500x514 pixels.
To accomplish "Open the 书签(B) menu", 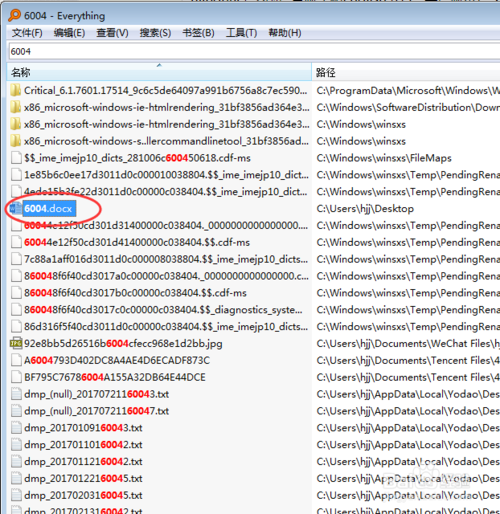I will tap(198, 33).
